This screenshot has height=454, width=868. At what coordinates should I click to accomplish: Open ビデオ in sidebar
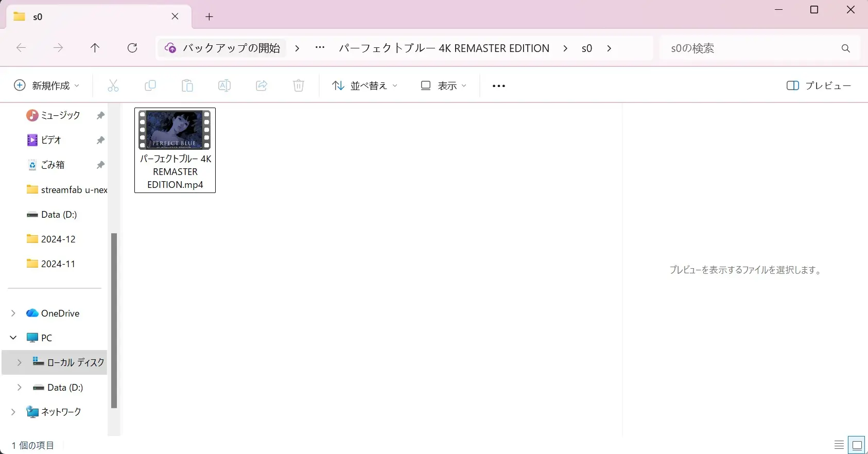44,140
